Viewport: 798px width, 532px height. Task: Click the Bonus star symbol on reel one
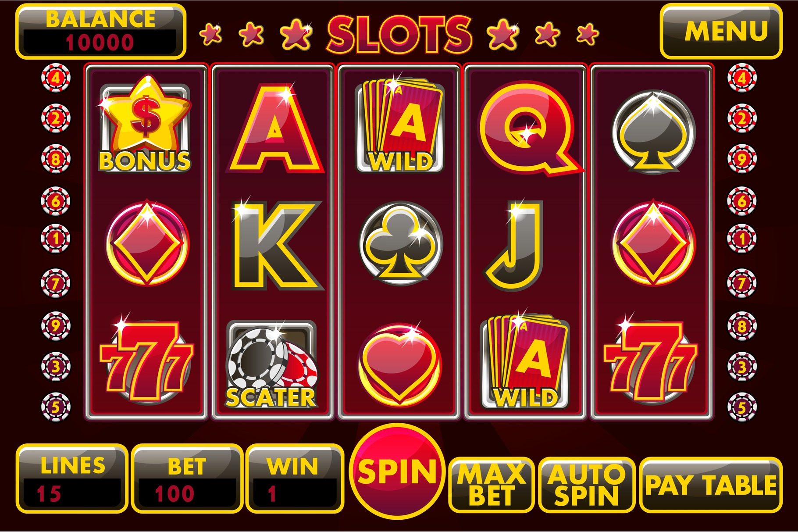pos(146,124)
